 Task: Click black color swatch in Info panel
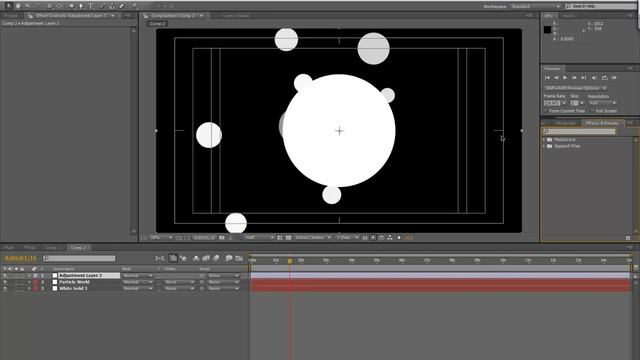[547, 29]
